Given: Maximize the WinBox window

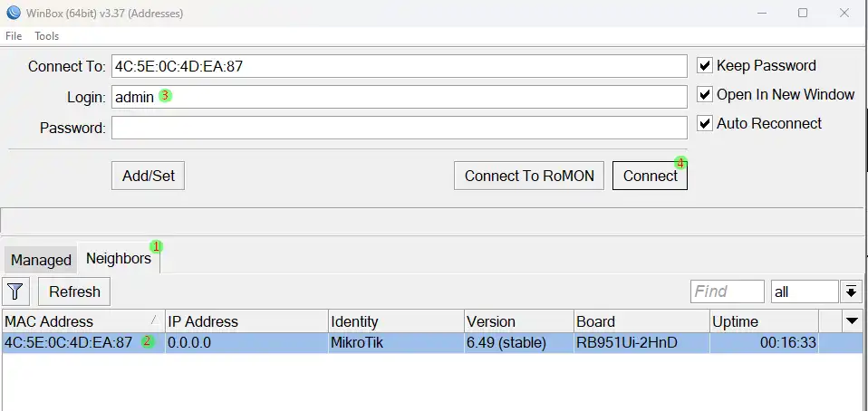Looking at the screenshot, I should 803,14.
